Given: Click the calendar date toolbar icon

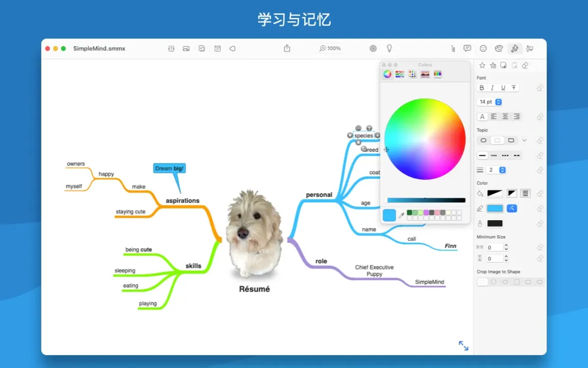Looking at the screenshot, I should pos(217,49).
